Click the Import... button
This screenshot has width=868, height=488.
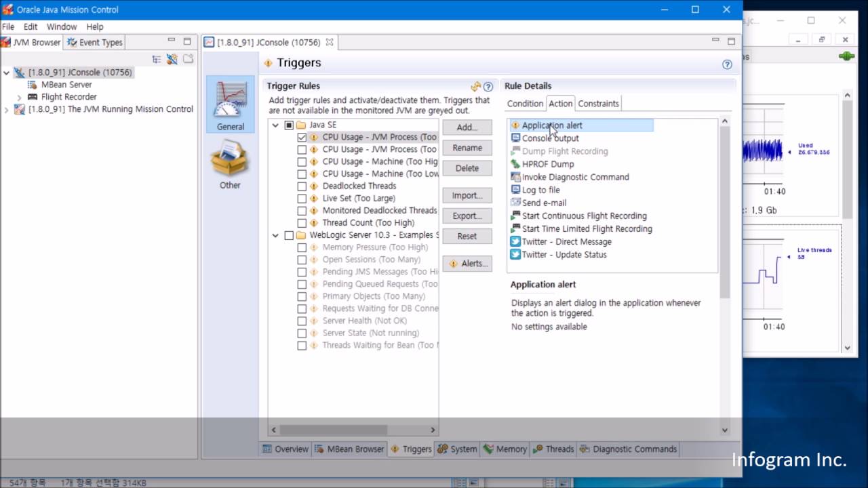point(467,195)
